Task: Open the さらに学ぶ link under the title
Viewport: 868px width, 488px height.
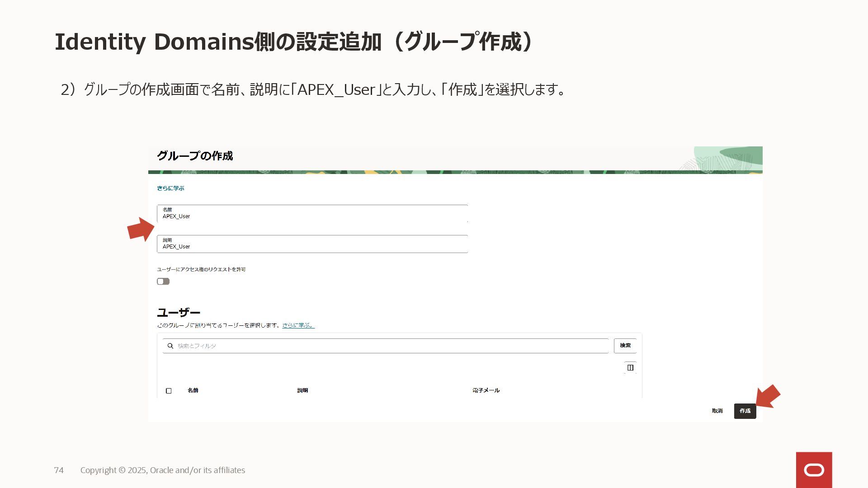Action: (170, 188)
